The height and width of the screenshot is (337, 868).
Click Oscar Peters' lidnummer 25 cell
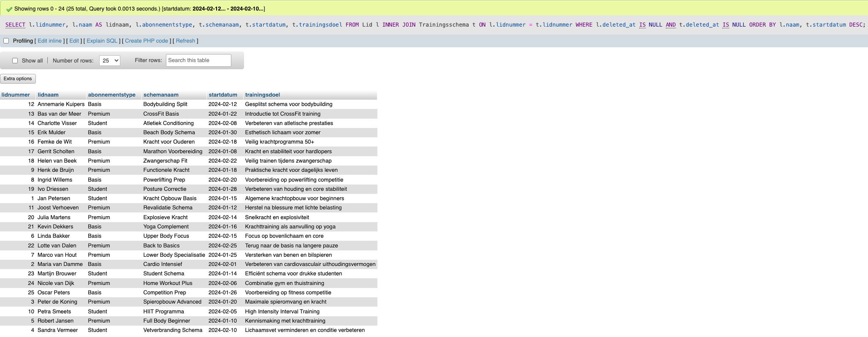(18, 293)
